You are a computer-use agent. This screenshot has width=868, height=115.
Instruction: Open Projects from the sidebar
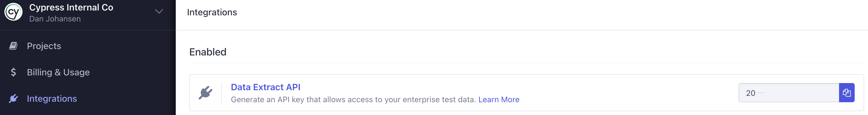pyautogui.click(x=44, y=46)
